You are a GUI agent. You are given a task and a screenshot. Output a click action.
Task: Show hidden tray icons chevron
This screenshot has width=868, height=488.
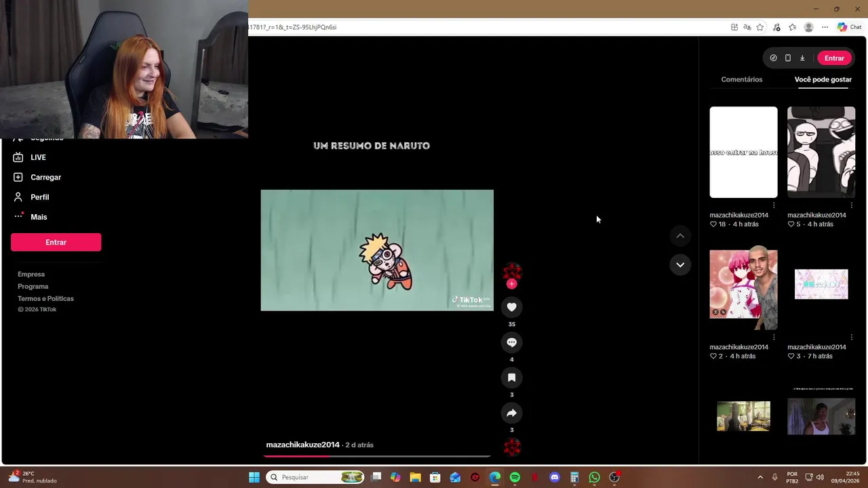760,477
